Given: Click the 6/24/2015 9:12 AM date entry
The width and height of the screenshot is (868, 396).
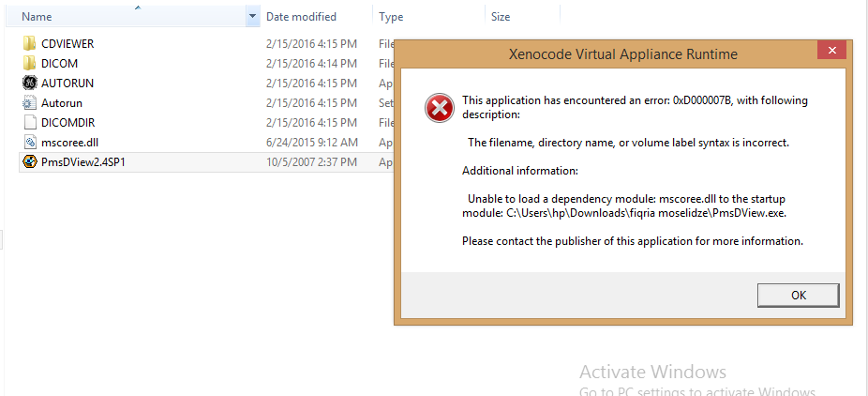Looking at the screenshot, I should tap(312, 142).
